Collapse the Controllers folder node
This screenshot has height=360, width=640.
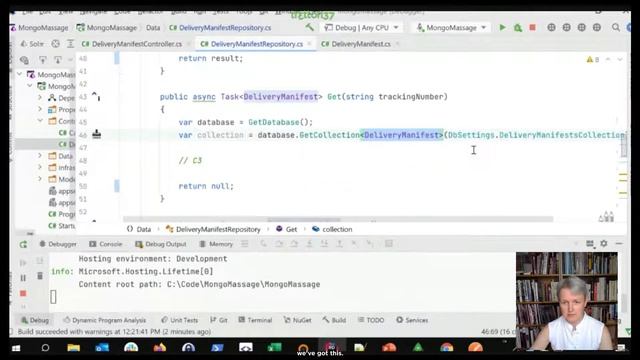coord(40,121)
